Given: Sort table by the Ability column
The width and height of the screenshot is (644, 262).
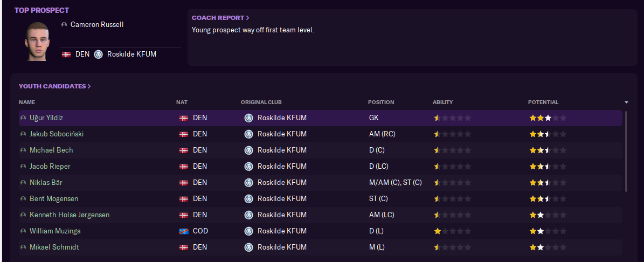Looking at the screenshot, I should (443, 102).
